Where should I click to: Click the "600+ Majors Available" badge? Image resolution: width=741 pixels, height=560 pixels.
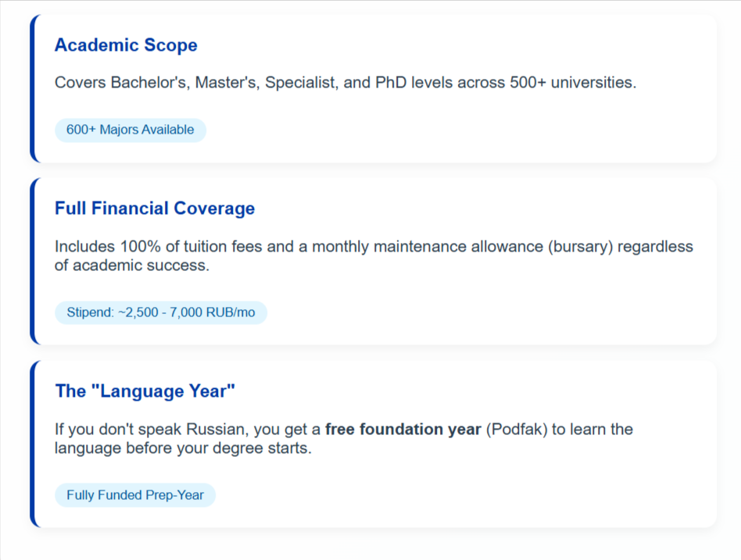(130, 130)
